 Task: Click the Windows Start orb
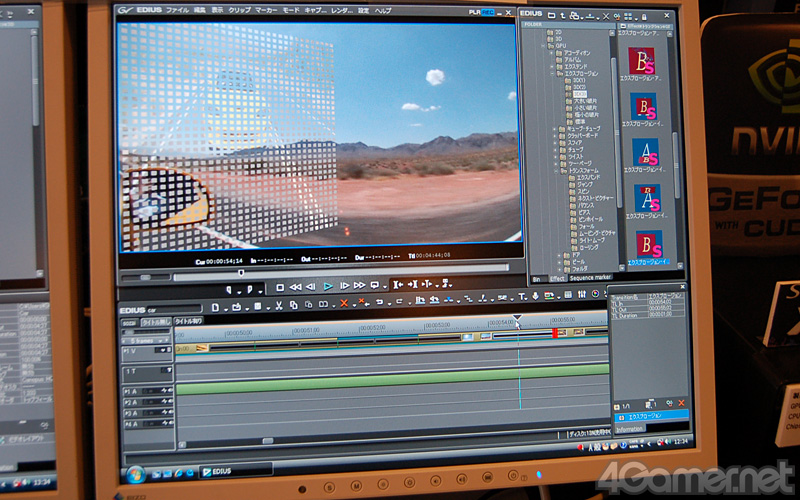tap(136, 475)
